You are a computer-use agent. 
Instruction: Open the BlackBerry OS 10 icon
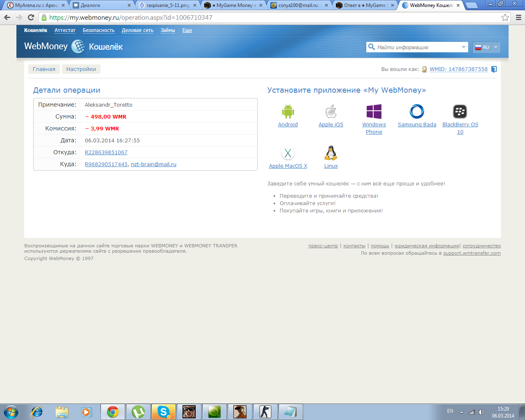460,112
